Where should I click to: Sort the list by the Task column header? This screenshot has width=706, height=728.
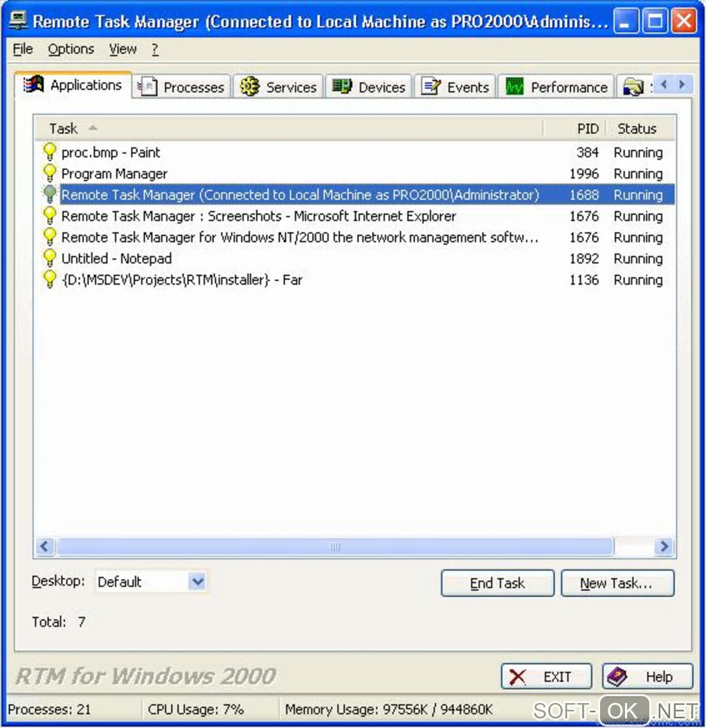[x=289, y=129]
